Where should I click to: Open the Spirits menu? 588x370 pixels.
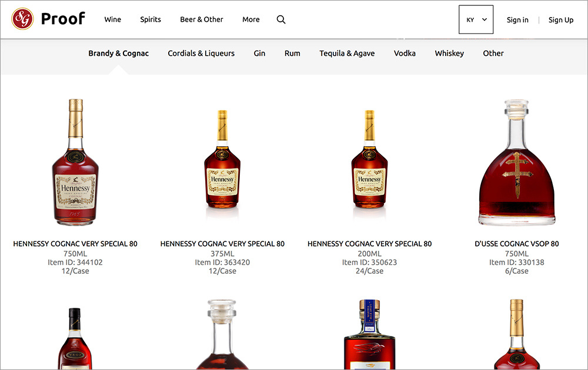pyautogui.click(x=151, y=19)
